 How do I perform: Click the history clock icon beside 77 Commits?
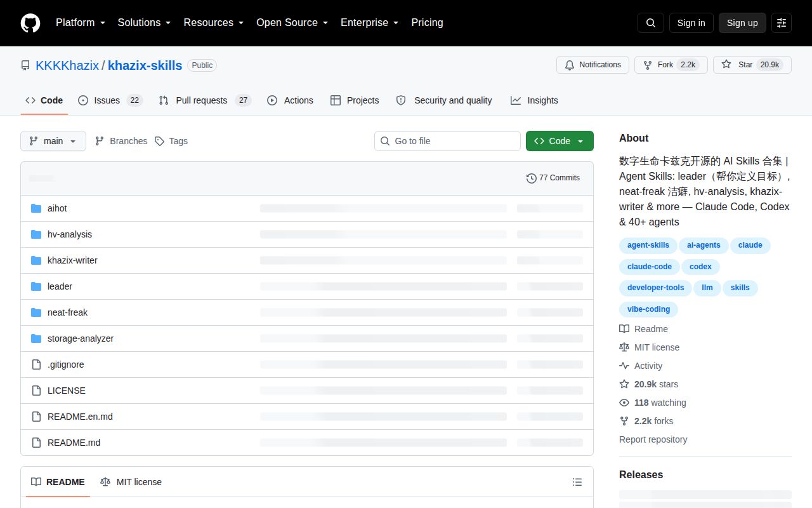tap(532, 178)
